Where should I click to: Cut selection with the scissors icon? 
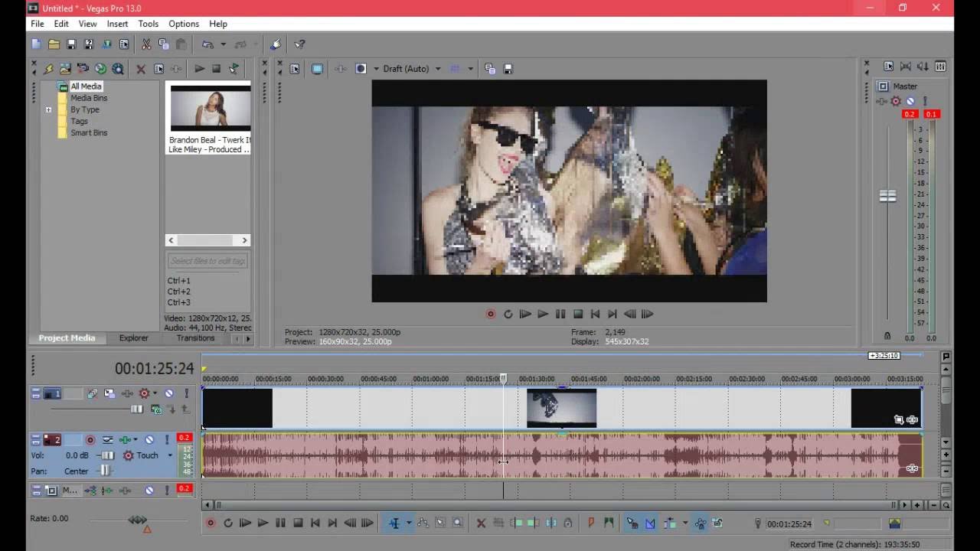click(146, 44)
